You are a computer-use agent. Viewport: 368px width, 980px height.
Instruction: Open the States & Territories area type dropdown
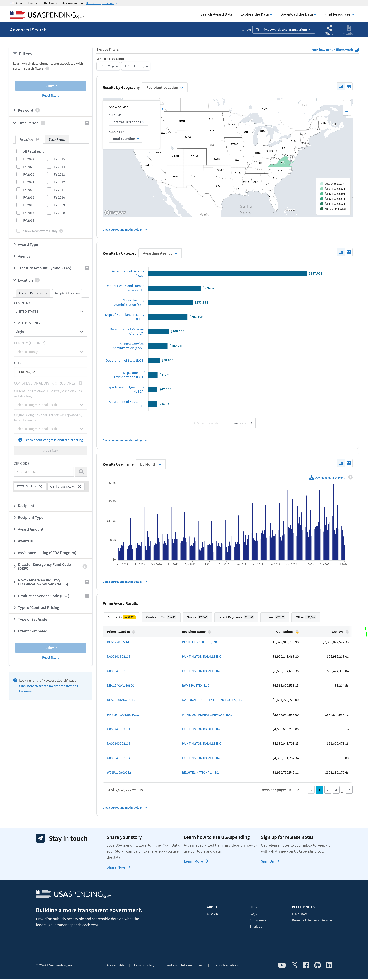[x=129, y=122]
